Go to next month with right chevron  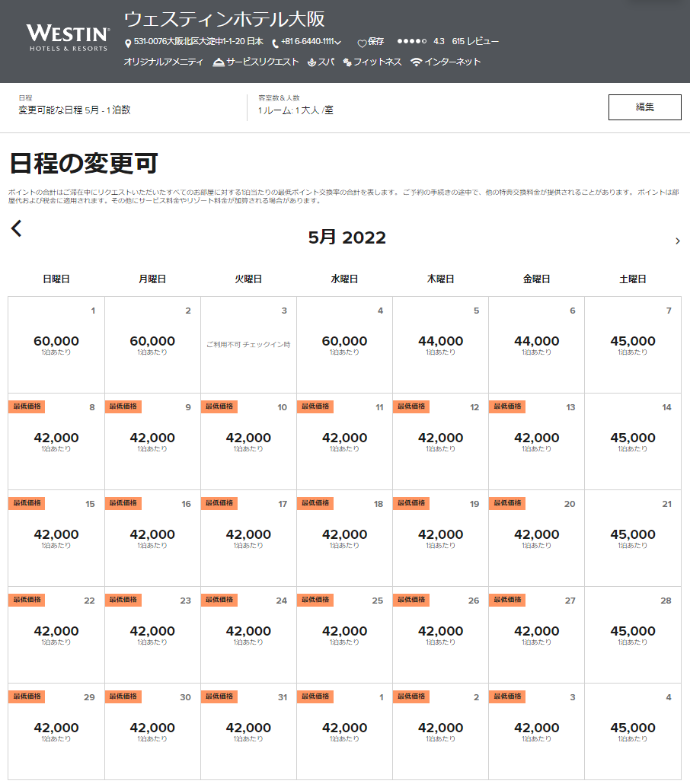678,241
